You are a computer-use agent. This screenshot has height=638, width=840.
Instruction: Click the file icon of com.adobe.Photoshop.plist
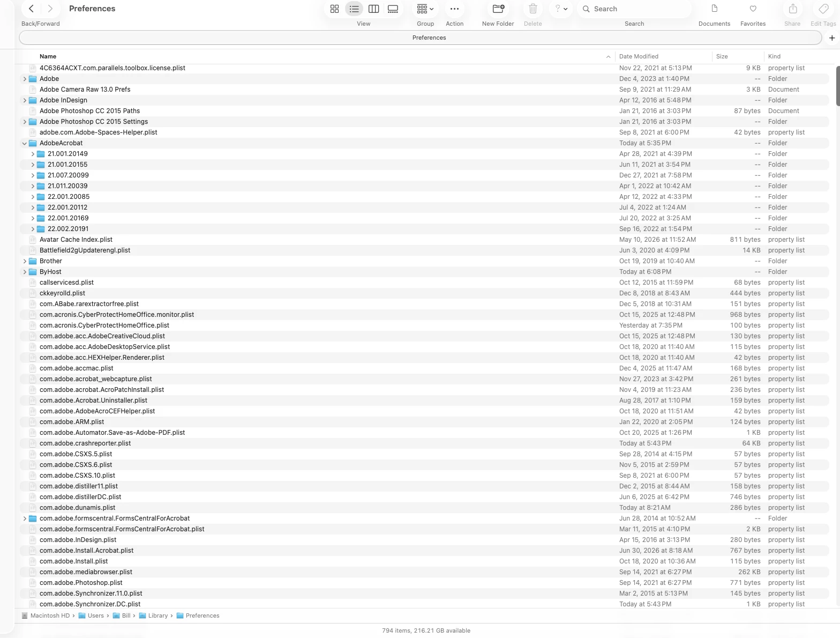click(x=33, y=583)
